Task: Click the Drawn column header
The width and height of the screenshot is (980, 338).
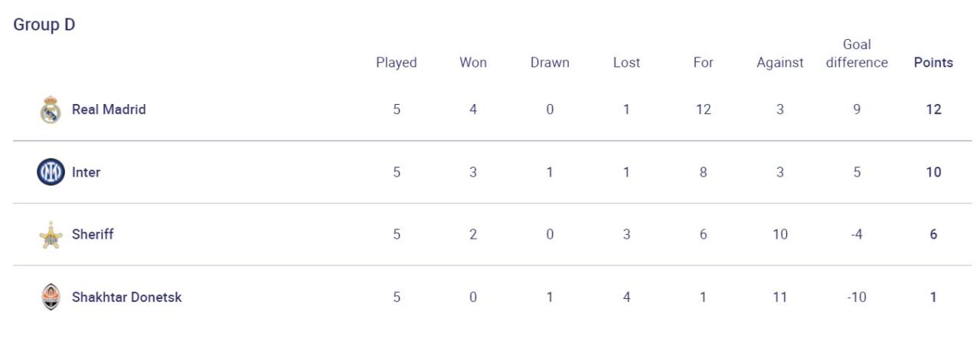Action: point(550,63)
